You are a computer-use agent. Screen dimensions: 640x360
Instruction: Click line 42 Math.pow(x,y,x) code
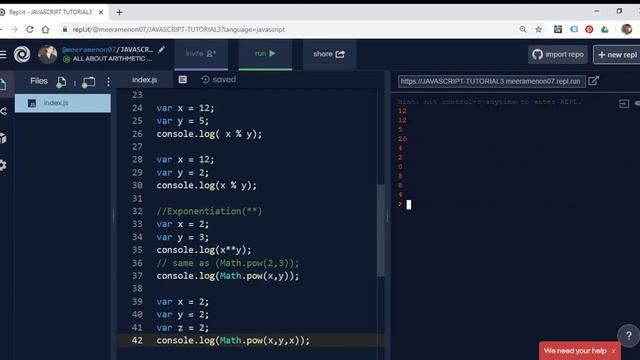coord(233,340)
